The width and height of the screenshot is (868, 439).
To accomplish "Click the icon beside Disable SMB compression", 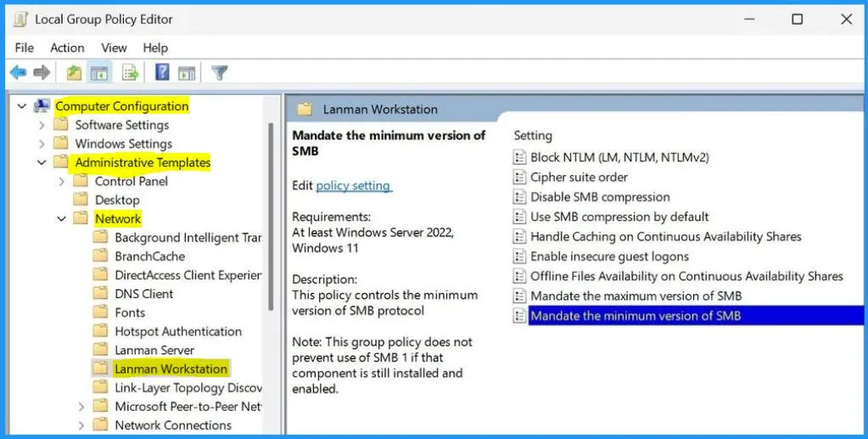I will coord(519,197).
